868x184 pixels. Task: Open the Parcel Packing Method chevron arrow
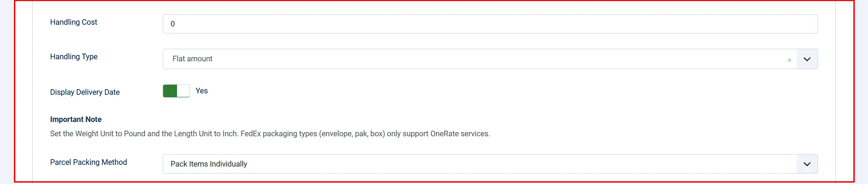tap(807, 164)
